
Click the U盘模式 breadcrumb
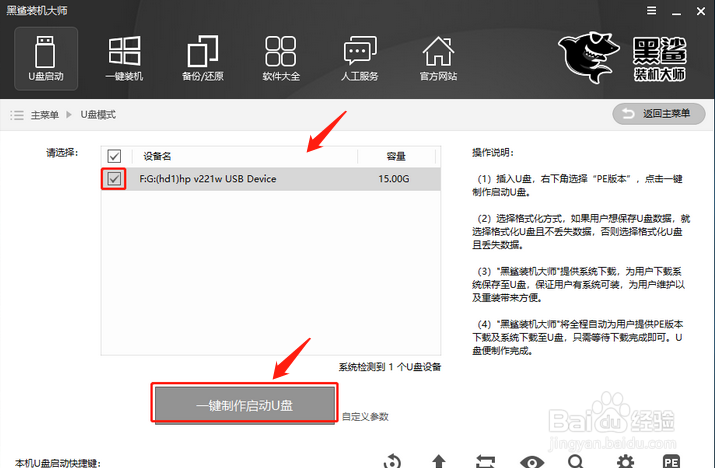(98, 115)
